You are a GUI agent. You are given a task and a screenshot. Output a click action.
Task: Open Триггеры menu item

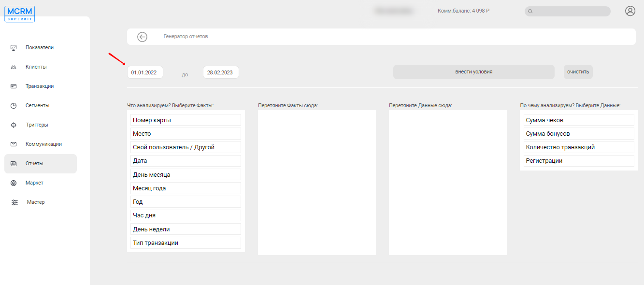point(37,125)
